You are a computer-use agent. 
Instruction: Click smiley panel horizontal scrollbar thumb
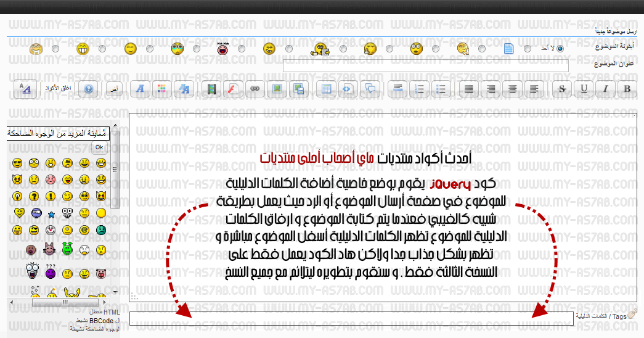65,302
